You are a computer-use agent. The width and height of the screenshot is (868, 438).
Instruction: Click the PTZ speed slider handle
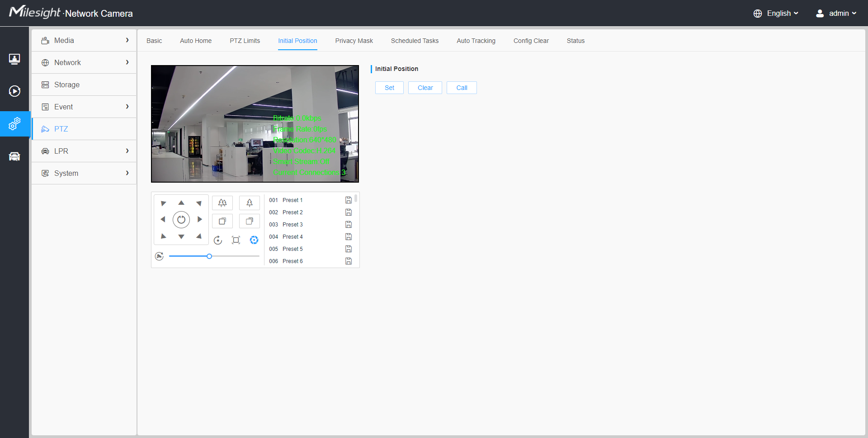pyautogui.click(x=209, y=256)
